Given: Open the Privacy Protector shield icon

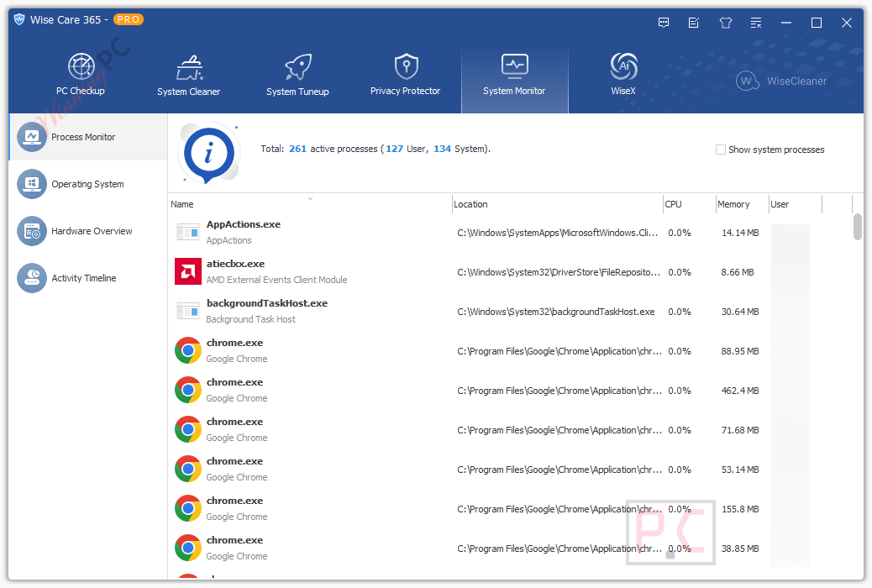Looking at the screenshot, I should click(406, 66).
